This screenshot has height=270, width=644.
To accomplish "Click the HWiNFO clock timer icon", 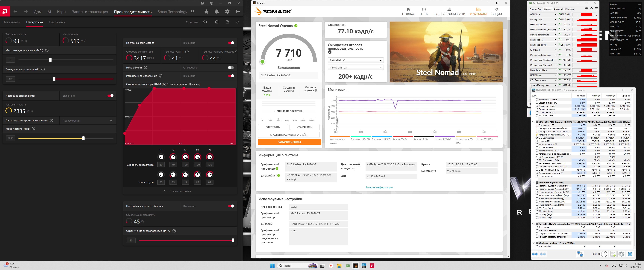I will point(604,254).
